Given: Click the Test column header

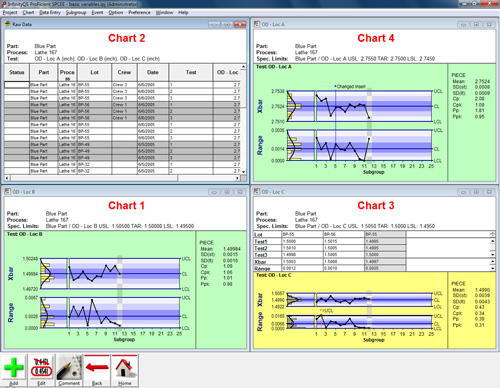Looking at the screenshot, I should [191, 72].
